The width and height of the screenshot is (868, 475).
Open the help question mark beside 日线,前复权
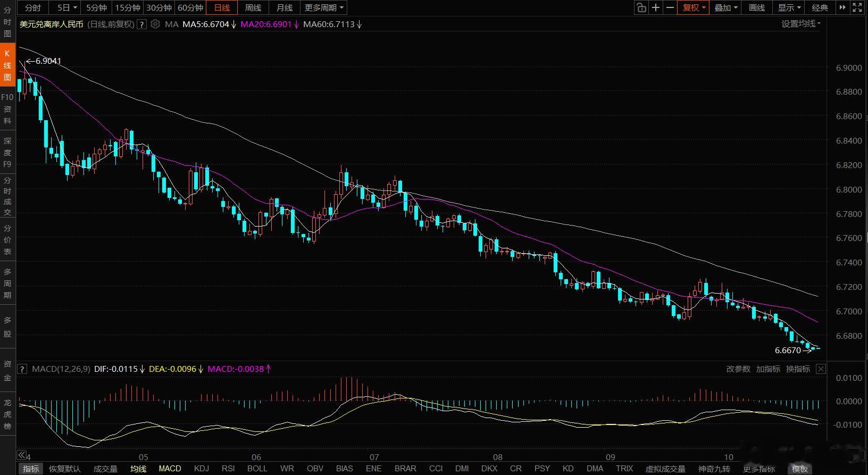pos(142,24)
